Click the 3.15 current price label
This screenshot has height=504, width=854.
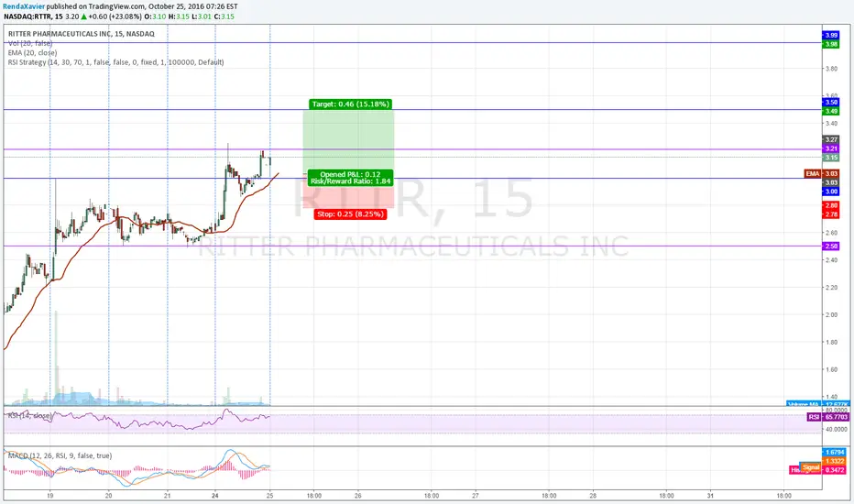tap(830, 158)
